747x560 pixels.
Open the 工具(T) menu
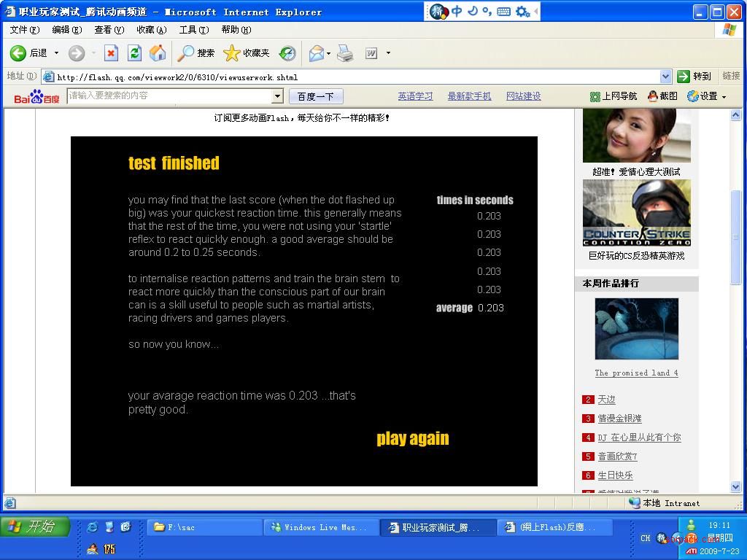pyautogui.click(x=193, y=30)
